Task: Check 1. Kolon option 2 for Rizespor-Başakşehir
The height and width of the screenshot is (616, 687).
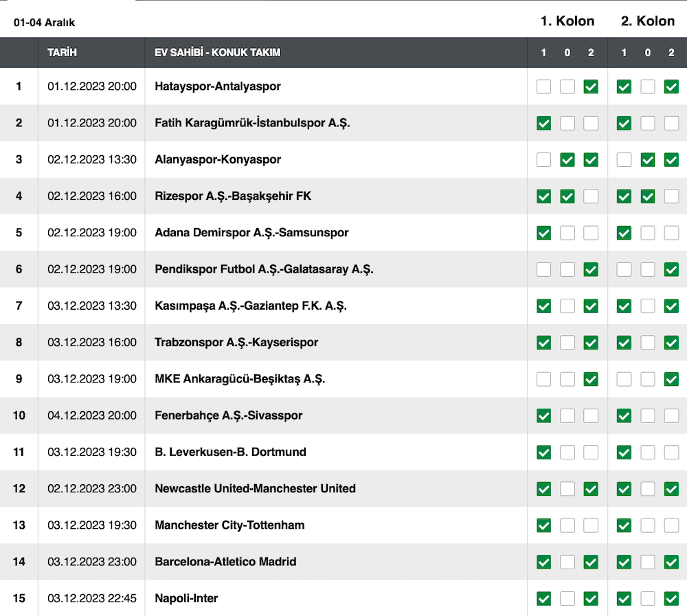Action: coord(591,196)
